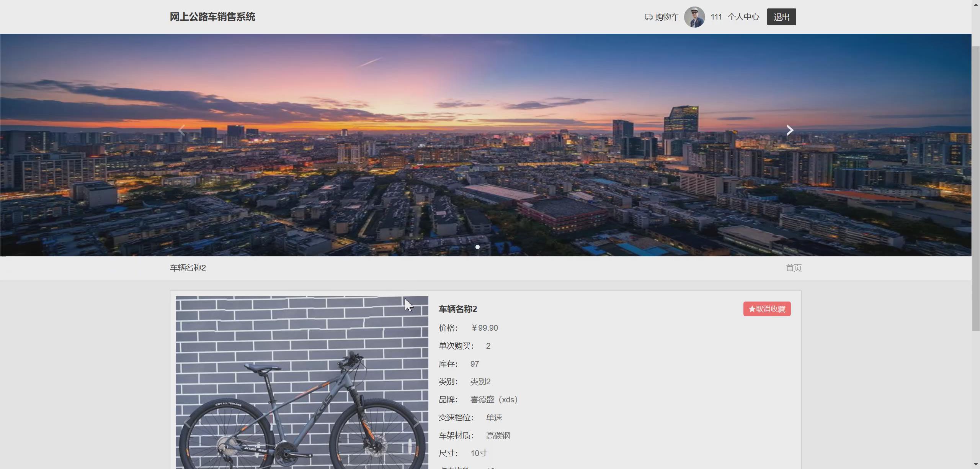Image resolution: width=980 pixels, height=469 pixels.
Task: Open the user avatar picture
Action: [694, 17]
